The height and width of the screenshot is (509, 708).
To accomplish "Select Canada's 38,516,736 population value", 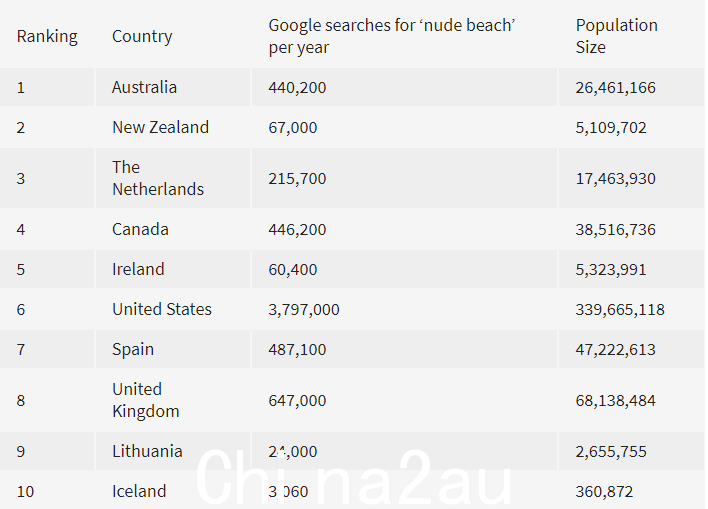I will [x=615, y=229].
